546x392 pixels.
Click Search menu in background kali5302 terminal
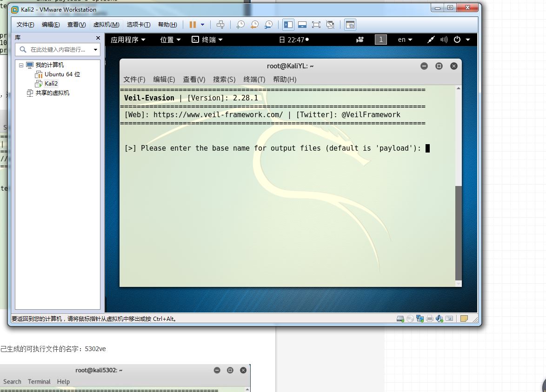click(12, 382)
